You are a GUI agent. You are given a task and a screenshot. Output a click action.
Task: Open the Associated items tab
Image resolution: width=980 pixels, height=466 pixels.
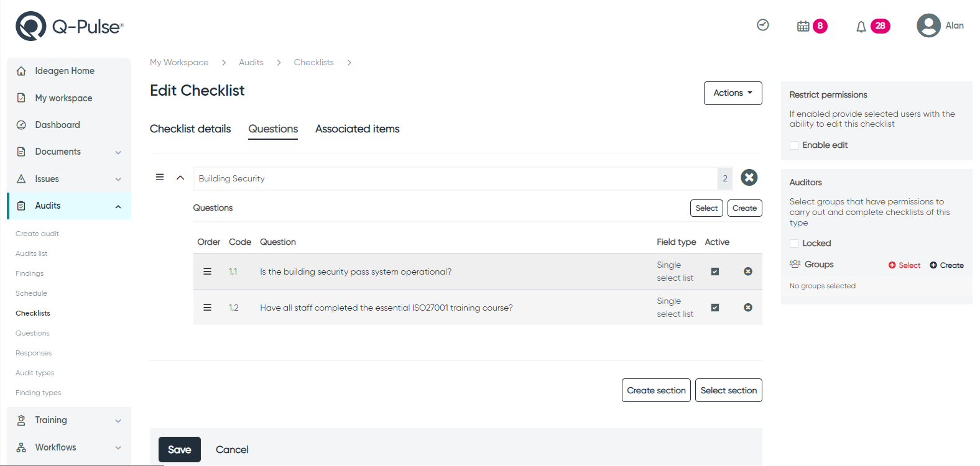(x=358, y=129)
